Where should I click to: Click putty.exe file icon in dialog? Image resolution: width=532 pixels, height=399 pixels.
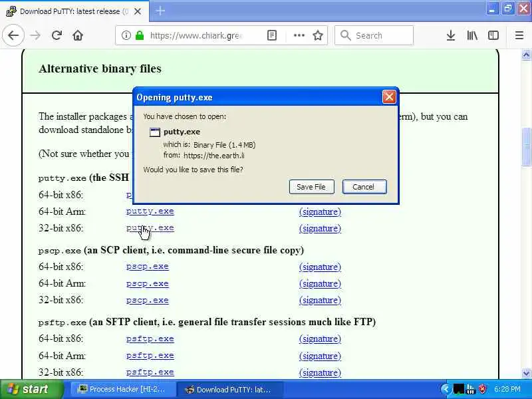click(155, 132)
